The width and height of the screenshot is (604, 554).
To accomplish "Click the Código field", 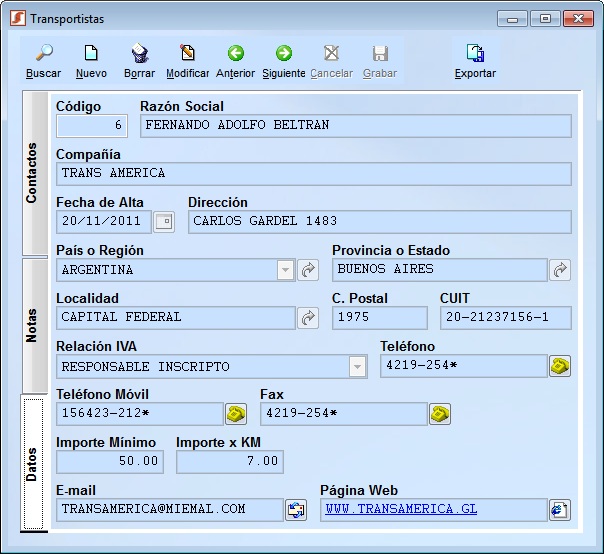I will [92, 126].
